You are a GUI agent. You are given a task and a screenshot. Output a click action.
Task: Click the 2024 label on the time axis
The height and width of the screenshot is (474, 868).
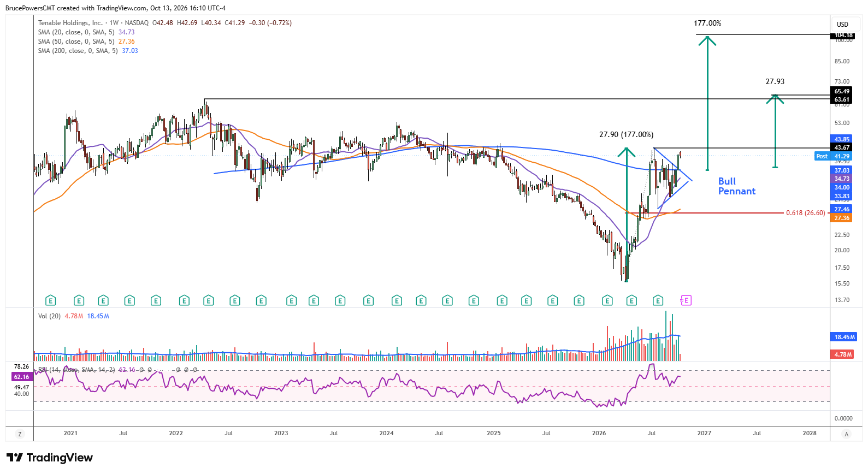386,433
